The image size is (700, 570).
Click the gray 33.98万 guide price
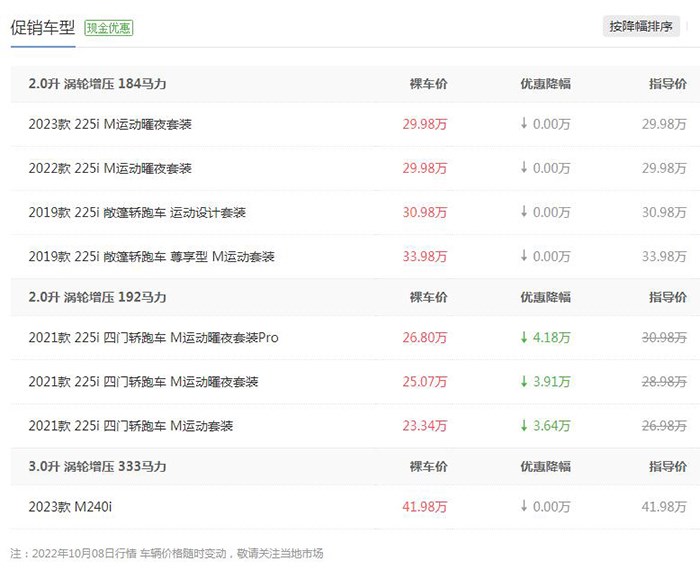coord(664,257)
